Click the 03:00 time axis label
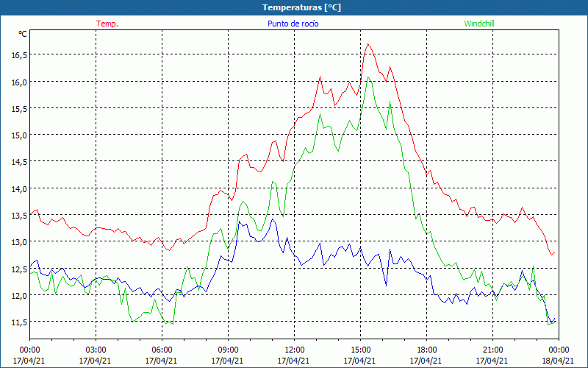The image size is (588, 368). coord(96,350)
